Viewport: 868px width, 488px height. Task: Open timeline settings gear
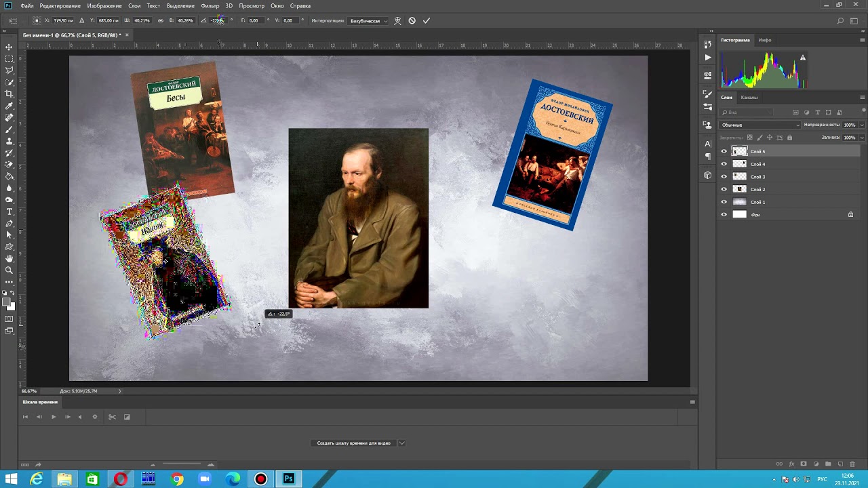coord(95,417)
